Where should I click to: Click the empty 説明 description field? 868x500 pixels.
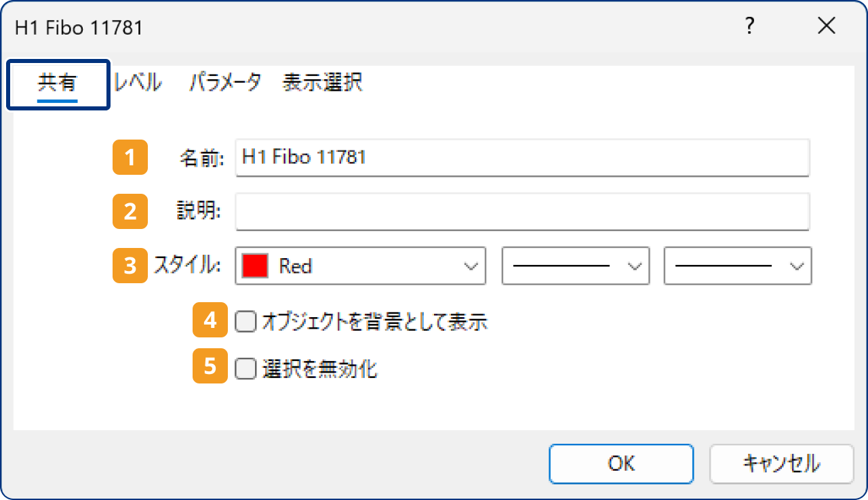[522, 211]
